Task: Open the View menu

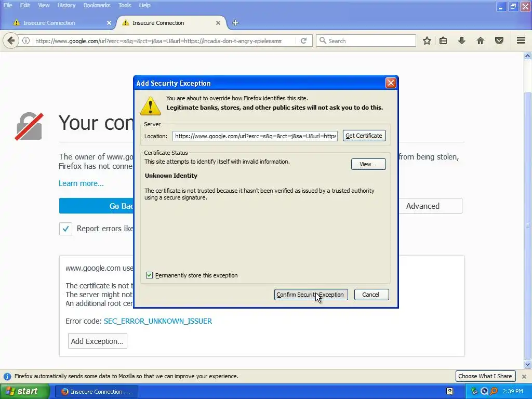Action: point(44,5)
